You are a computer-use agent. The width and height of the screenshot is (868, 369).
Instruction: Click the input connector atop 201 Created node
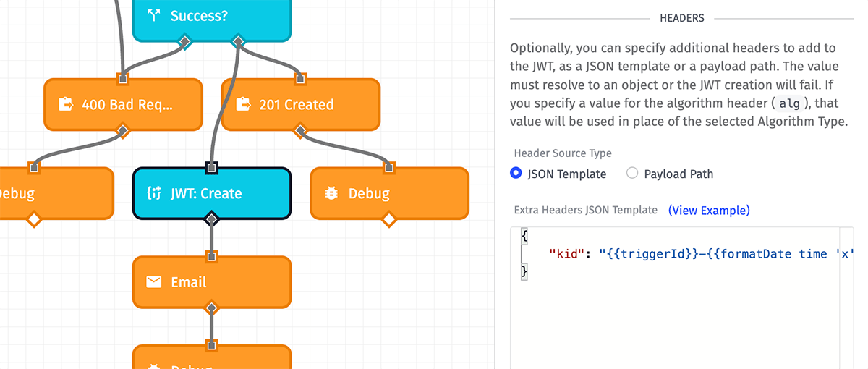point(301,79)
